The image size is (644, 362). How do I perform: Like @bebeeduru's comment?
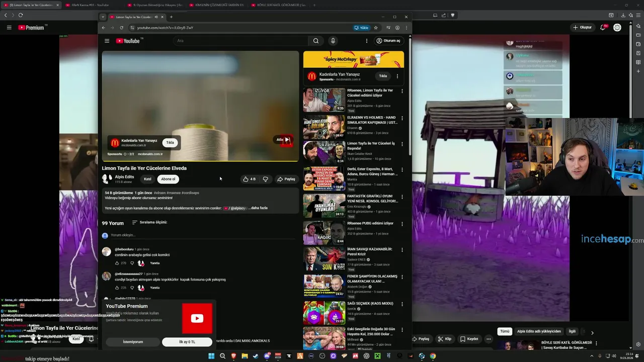point(117,263)
